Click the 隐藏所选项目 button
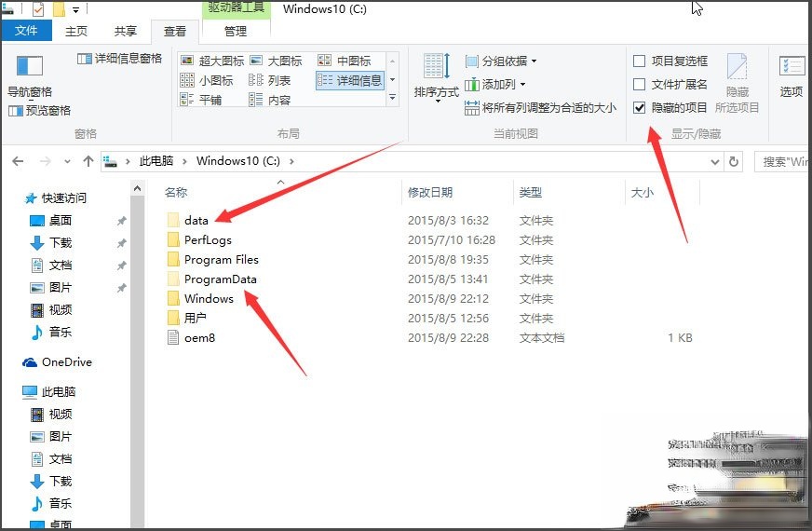 737,83
